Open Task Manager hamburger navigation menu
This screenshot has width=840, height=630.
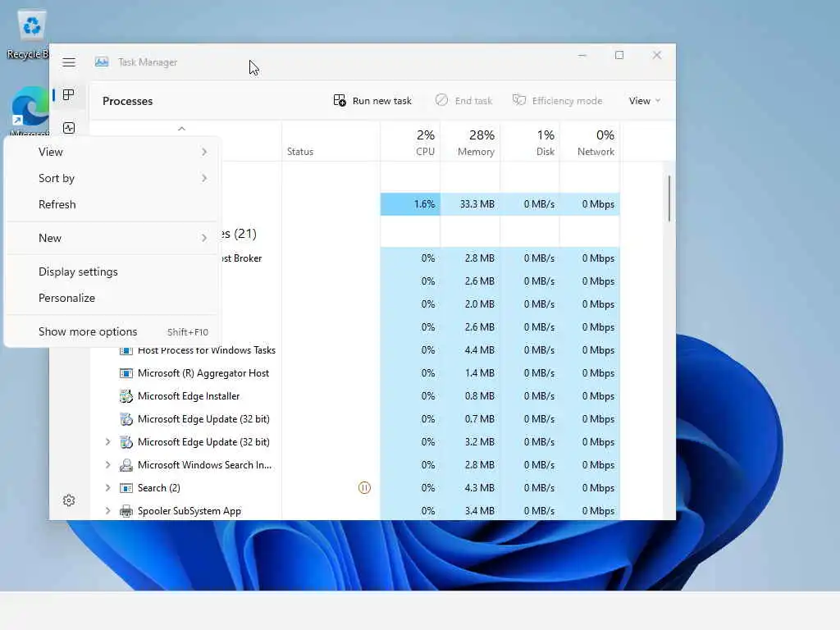pos(69,62)
